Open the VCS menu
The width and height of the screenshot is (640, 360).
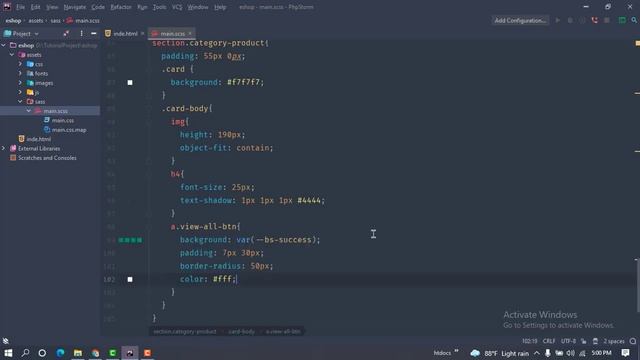[x=177, y=7]
